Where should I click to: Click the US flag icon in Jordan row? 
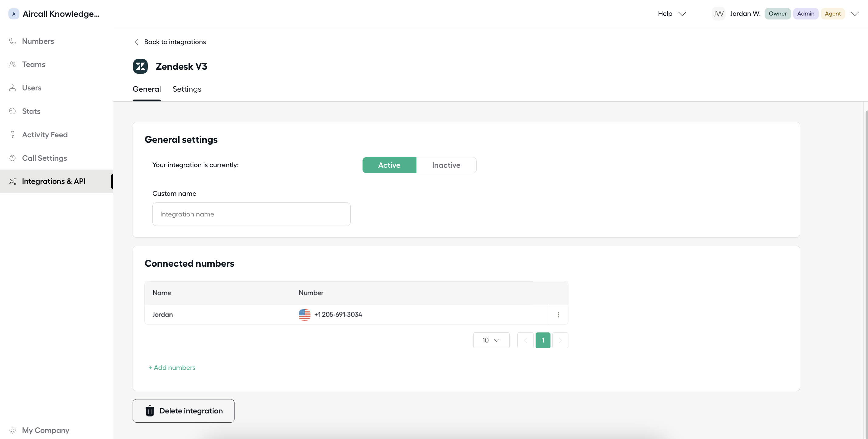coord(305,314)
